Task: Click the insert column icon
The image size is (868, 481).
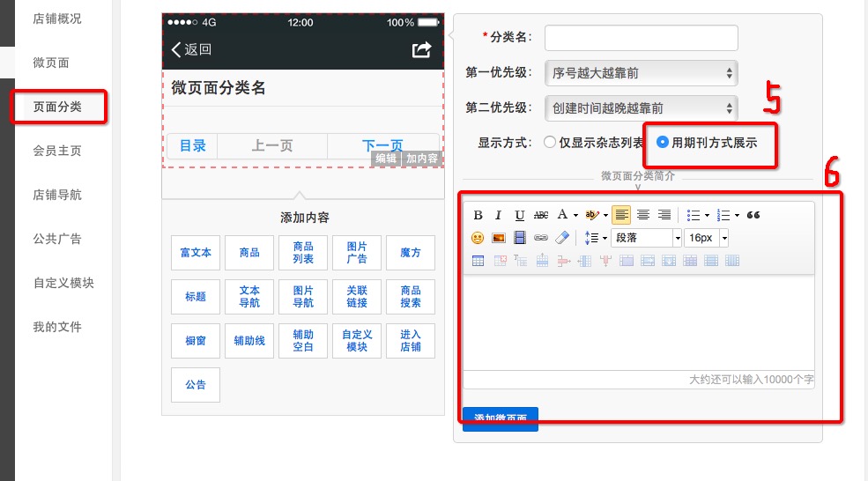Action: click(x=584, y=261)
